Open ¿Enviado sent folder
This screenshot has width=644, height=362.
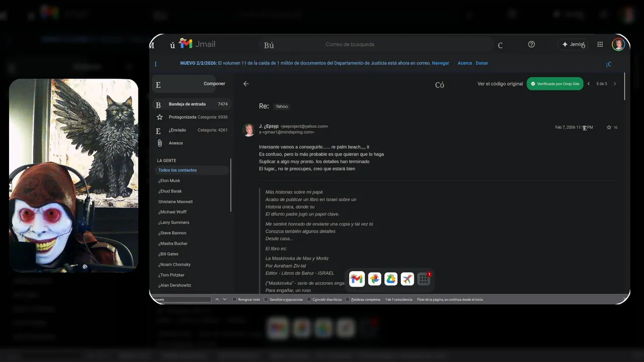(x=192, y=130)
